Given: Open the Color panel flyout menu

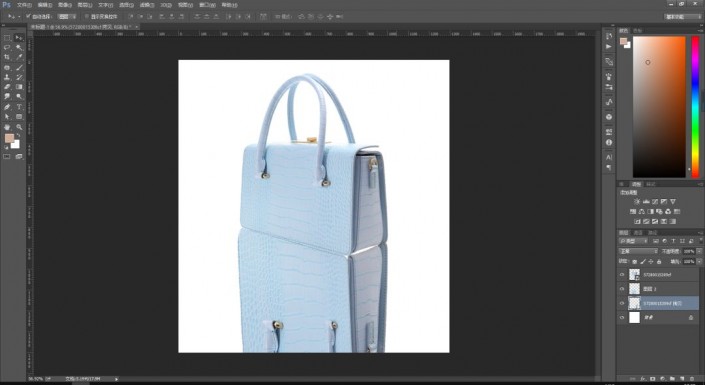Looking at the screenshot, I should pyautogui.click(x=701, y=31).
